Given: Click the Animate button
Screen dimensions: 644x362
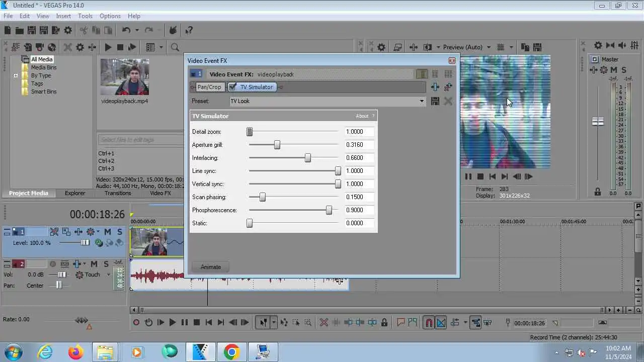Looking at the screenshot, I should (211, 267).
